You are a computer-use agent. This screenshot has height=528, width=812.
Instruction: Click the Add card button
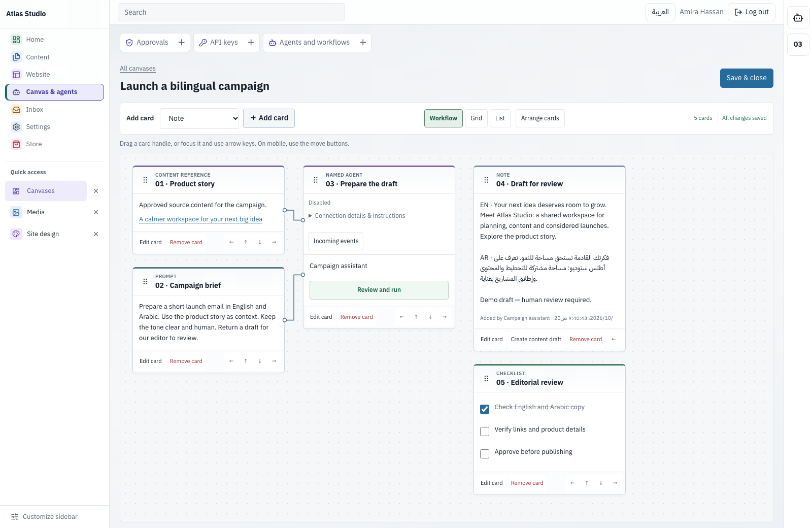point(269,118)
